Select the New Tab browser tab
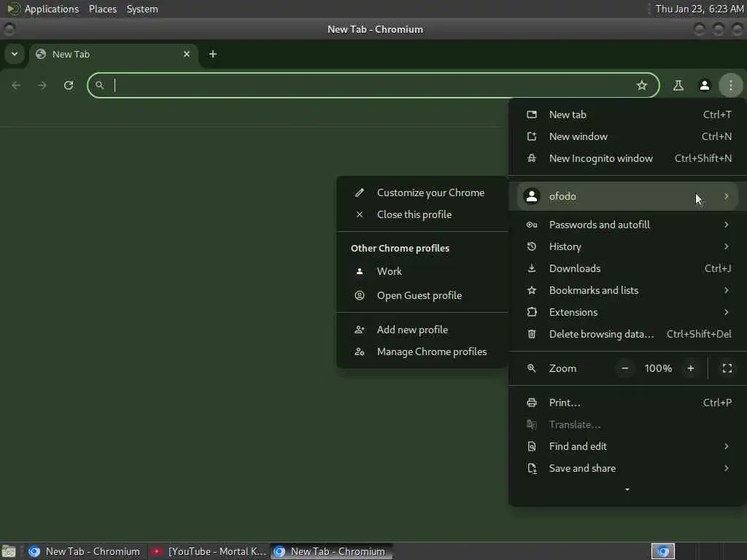The image size is (747, 560). [113, 54]
